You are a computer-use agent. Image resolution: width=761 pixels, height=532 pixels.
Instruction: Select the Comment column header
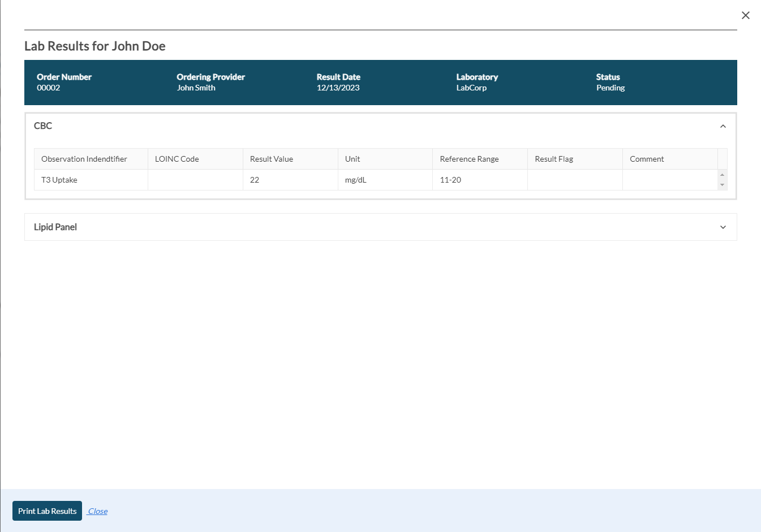click(647, 159)
